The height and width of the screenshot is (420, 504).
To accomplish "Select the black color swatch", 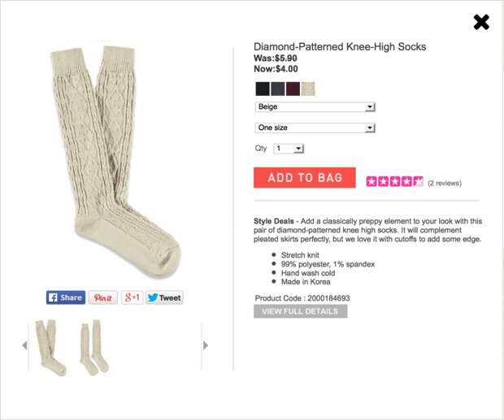I will pos(263,89).
